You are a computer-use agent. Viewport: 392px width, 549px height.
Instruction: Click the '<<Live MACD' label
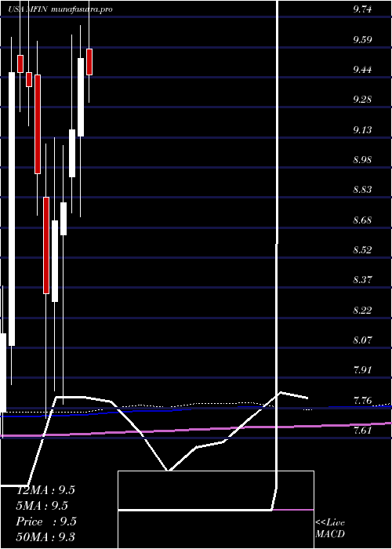[x=330, y=529]
